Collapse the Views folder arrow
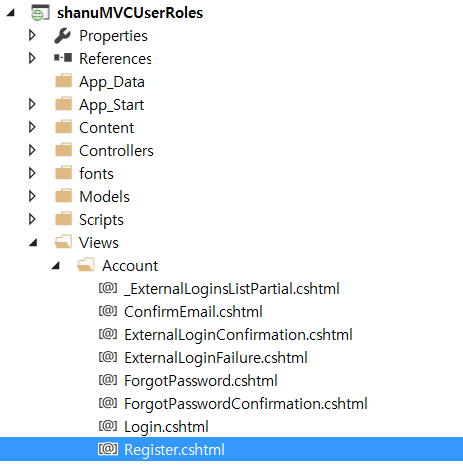The width and height of the screenshot is (463, 465). (33, 243)
